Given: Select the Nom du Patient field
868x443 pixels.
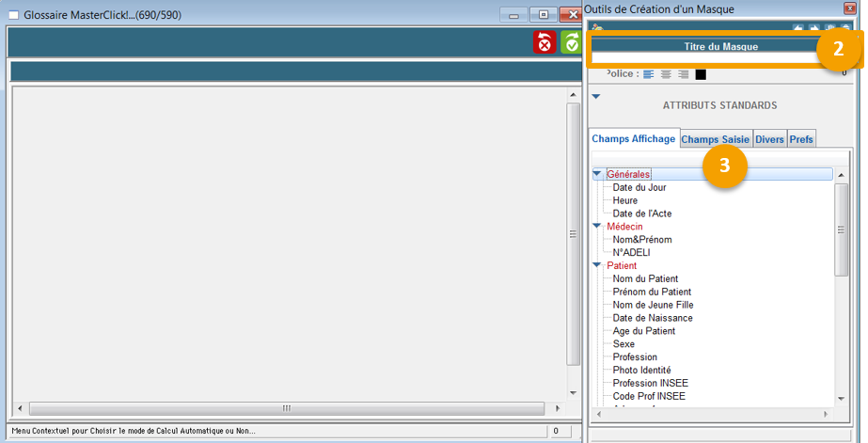Looking at the screenshot, I should (x=645, y=278).
